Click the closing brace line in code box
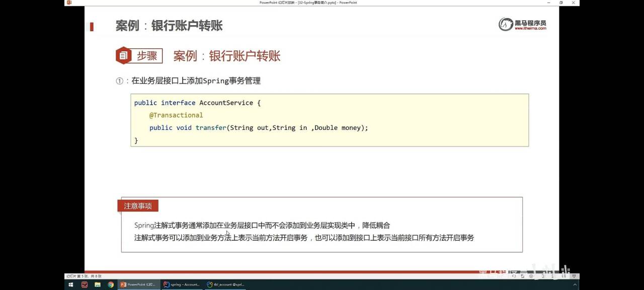The width and height of the screenshot is (644, 290). point(136,140)
